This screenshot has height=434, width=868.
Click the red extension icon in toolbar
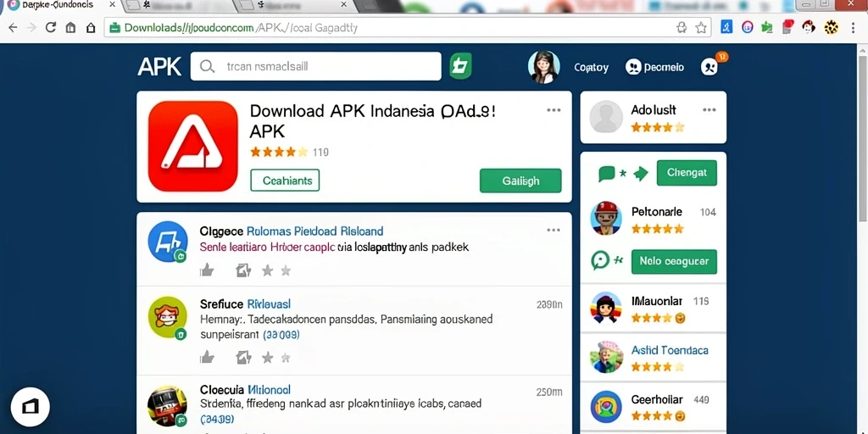787,27
